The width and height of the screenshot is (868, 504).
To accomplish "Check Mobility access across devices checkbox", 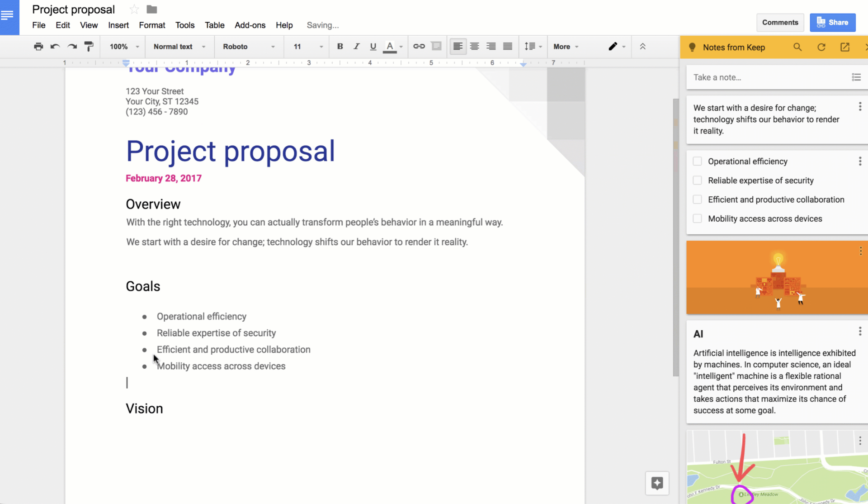I will click(x=698, y=219).
